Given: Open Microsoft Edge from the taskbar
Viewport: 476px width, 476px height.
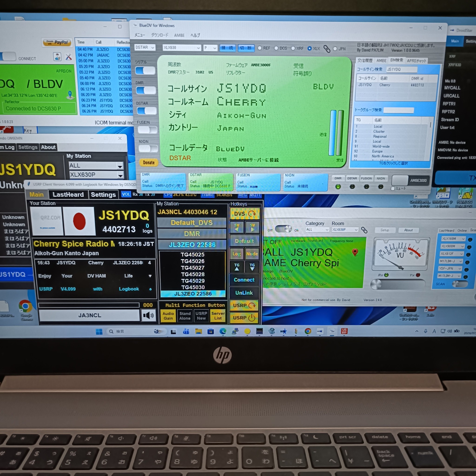Looking at the screenshot, I should point(223,331).
